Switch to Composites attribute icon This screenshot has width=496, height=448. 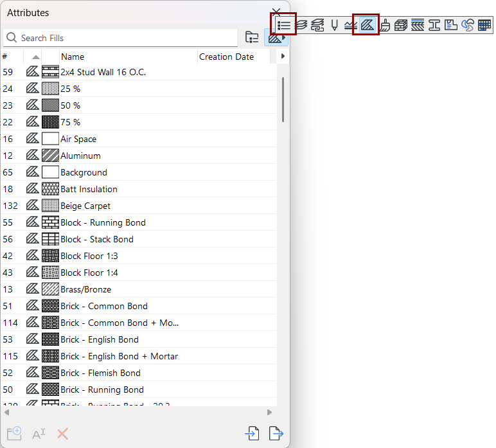418,25
